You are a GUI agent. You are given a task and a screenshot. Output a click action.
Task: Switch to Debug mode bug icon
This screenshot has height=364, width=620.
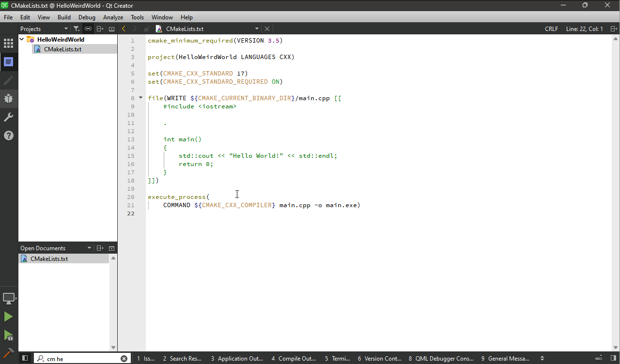point(8,99)
